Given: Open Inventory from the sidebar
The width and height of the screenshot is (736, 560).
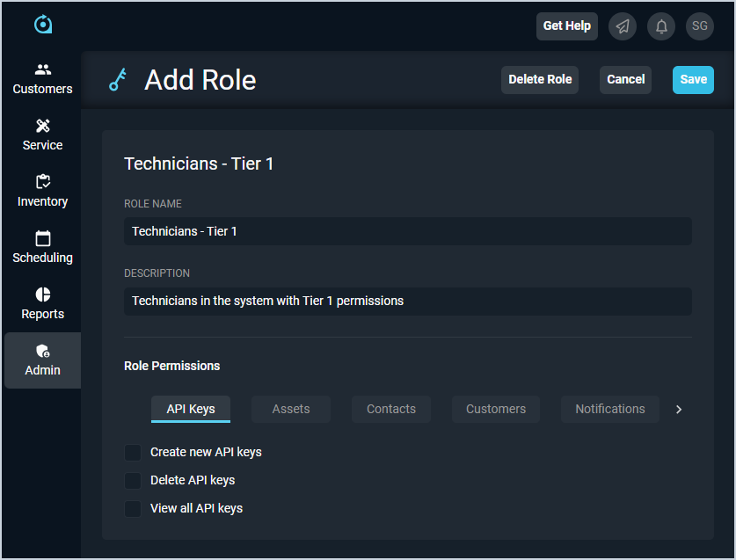Looking at the screenshot, I should [x=42, y=191].
